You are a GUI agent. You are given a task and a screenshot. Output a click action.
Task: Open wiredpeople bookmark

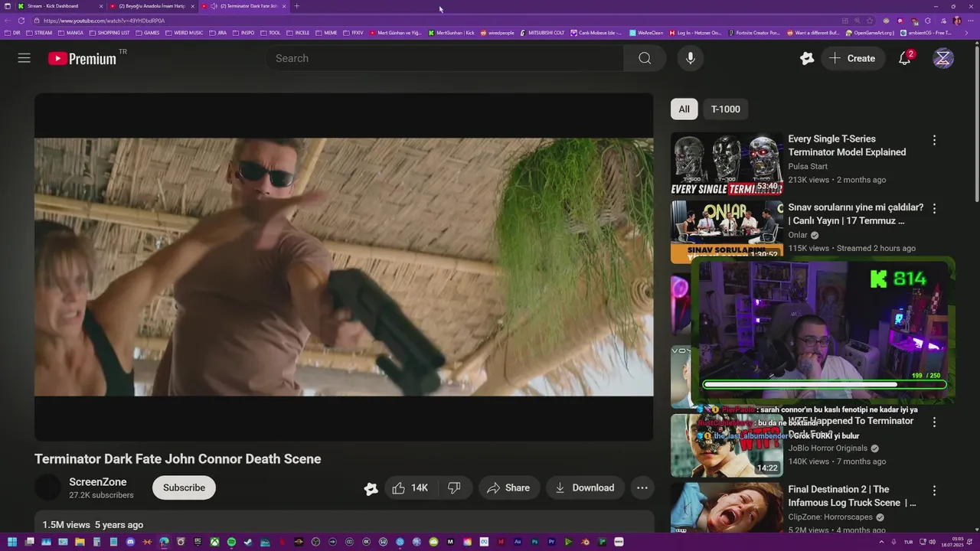(x=498, y=33)
